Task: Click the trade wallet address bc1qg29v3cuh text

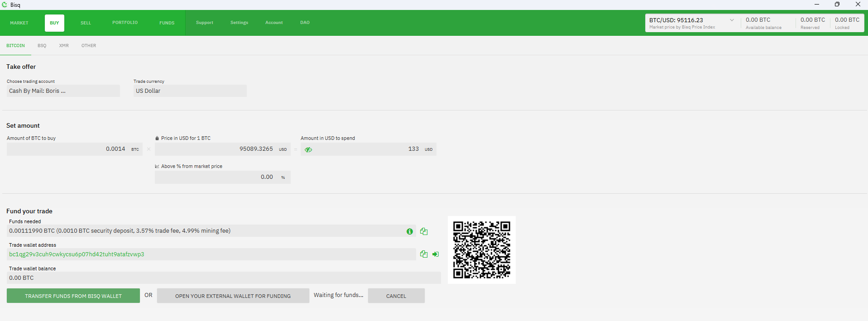Action: point(77,254)
